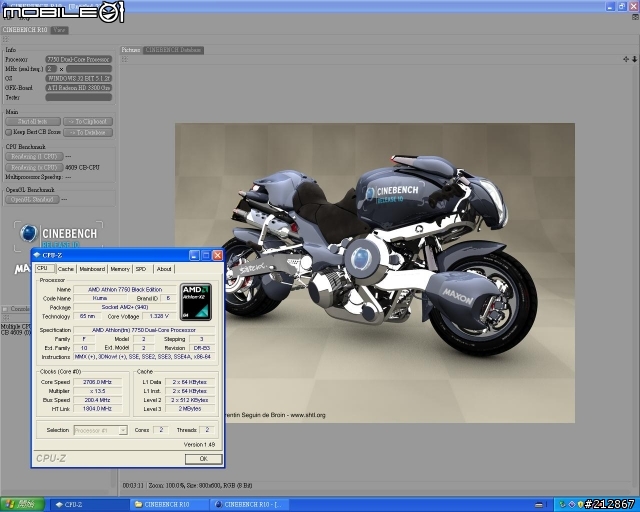The image size is (640, 512).
Task: Open the SPD tab in CPU-Z
Action: click(141, 269)
